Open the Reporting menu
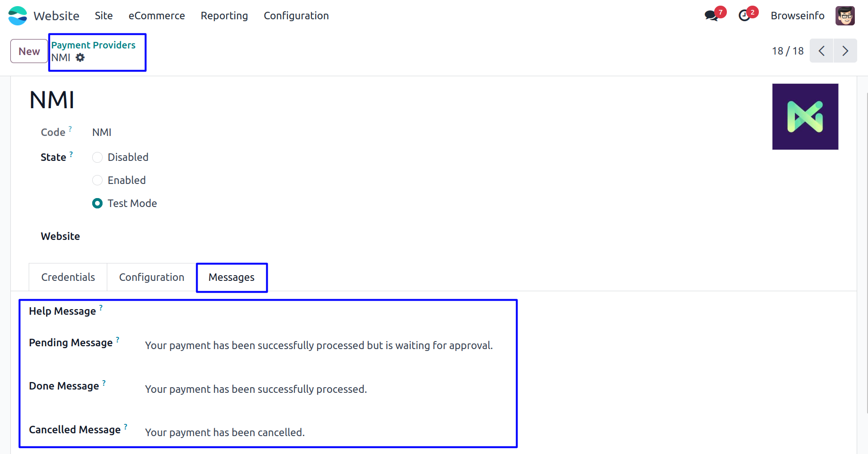868x454 pixels. 224,16
